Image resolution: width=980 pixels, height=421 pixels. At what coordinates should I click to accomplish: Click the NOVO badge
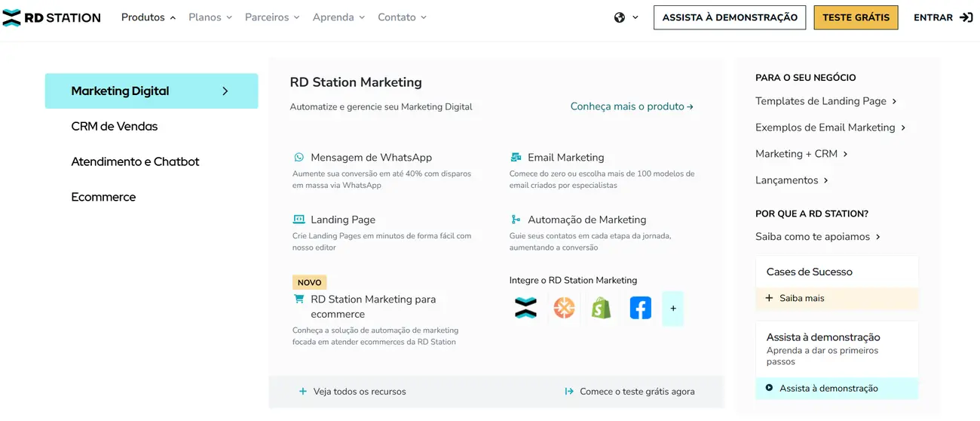[x=309, y=282]
